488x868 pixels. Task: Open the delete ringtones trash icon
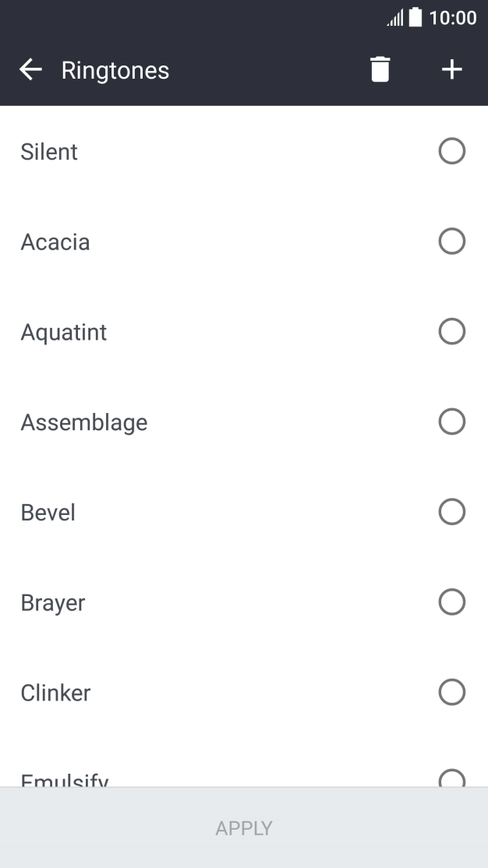coord(380,69)
